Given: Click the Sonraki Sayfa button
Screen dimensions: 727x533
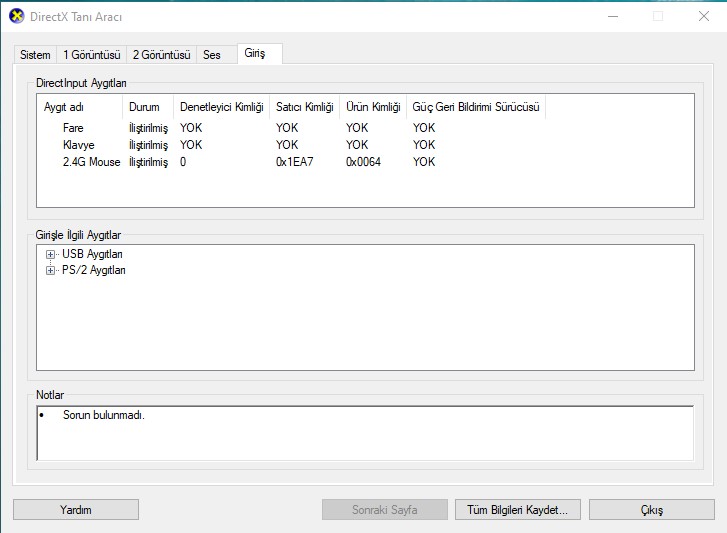Looking at the screenshot, I should point(385,510).
